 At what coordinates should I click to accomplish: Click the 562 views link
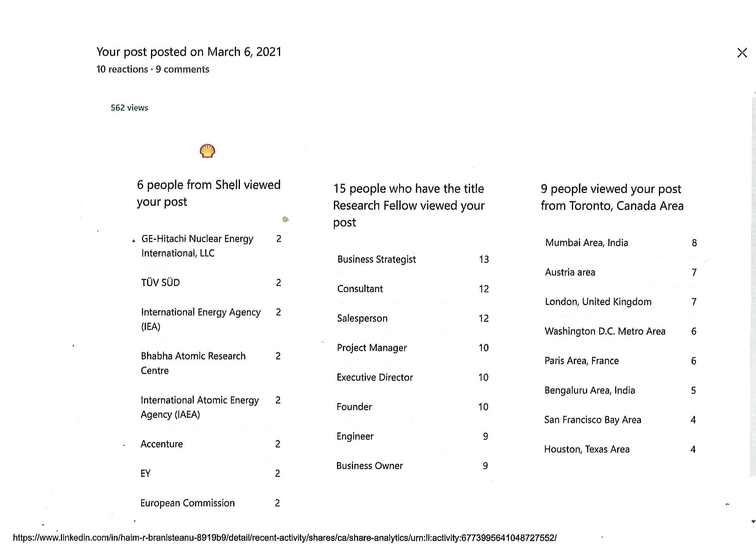[129, 108]
